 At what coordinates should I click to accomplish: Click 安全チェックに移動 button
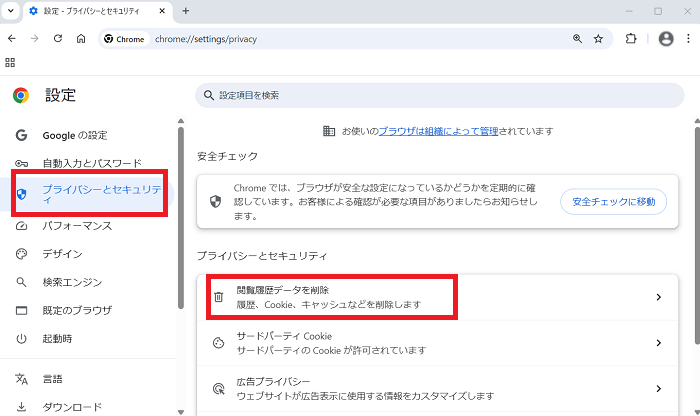[613, 202]
